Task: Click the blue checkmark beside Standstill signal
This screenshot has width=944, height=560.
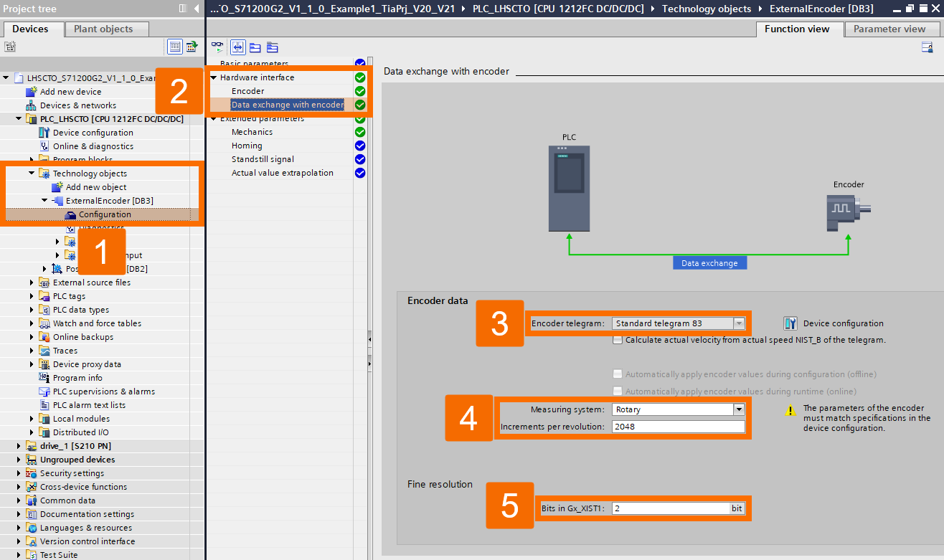Action: pos(360,159)
